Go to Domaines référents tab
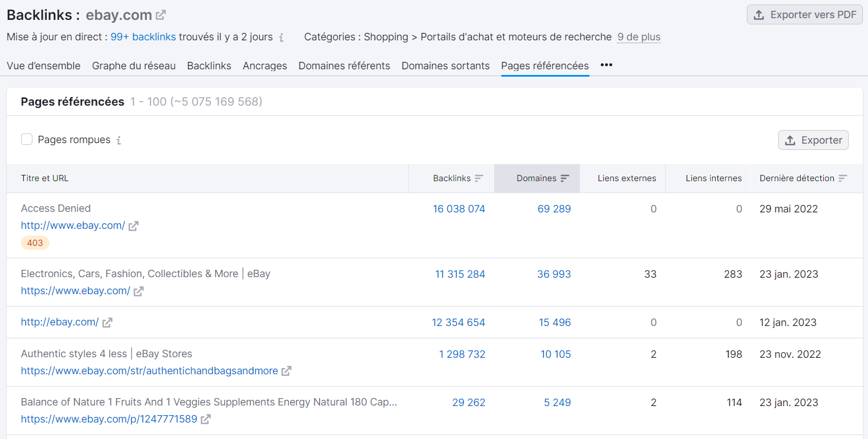This screenshot has width=868, height=439. (x=344, y=66)
